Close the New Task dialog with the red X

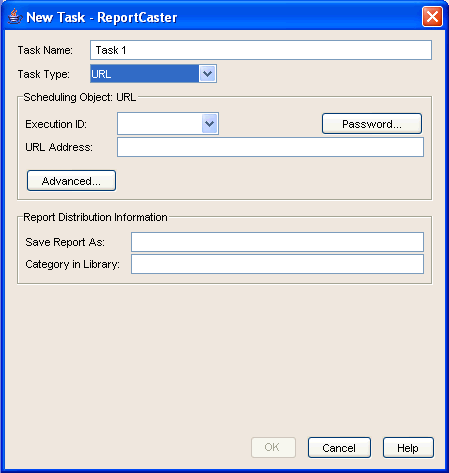point(432,16)
